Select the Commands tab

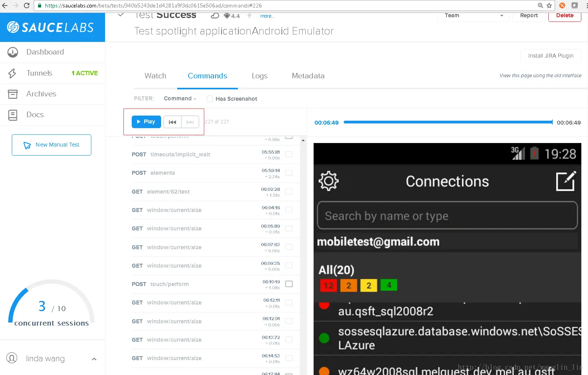pyautogui.click(x=207, y=76)
